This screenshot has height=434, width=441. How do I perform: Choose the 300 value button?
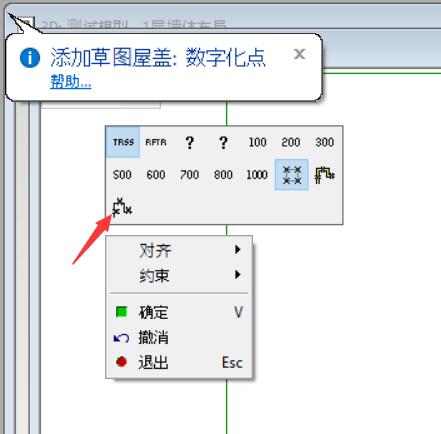tap(325, 142)
